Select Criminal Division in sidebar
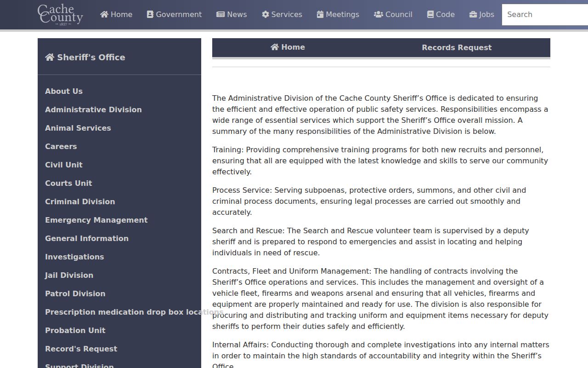 pos(80,201)
